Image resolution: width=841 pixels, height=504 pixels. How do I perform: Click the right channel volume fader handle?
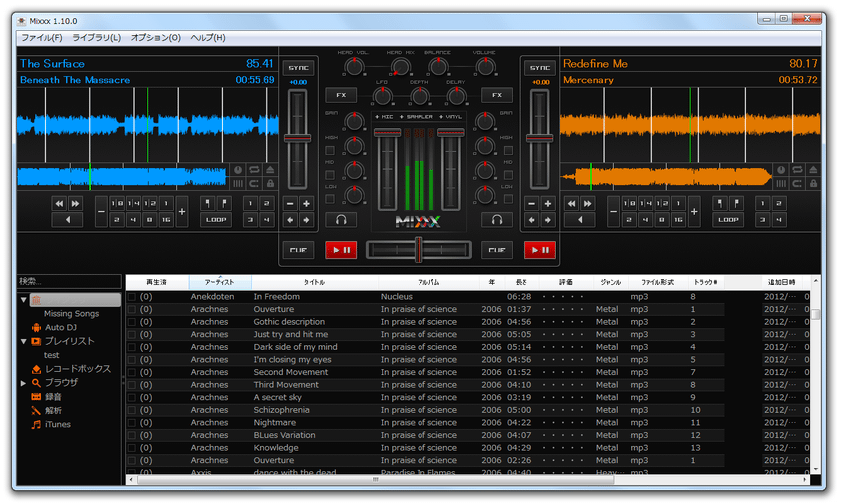click(451, 132)
